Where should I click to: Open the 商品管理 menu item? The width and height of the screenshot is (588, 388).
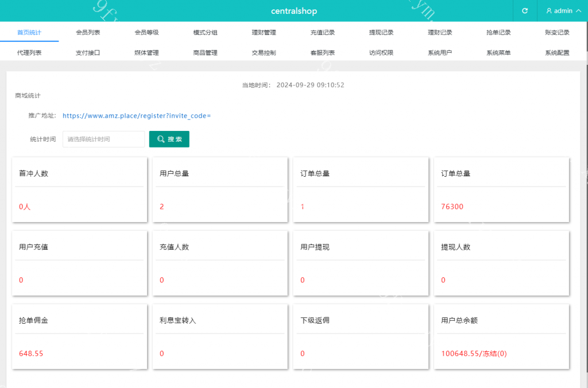coord(205,53)
